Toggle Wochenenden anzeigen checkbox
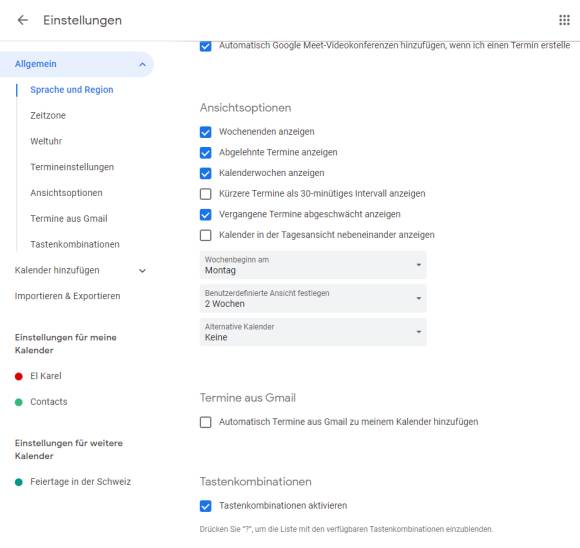Viewport: 580px width, 548px height. pos(205,132)
